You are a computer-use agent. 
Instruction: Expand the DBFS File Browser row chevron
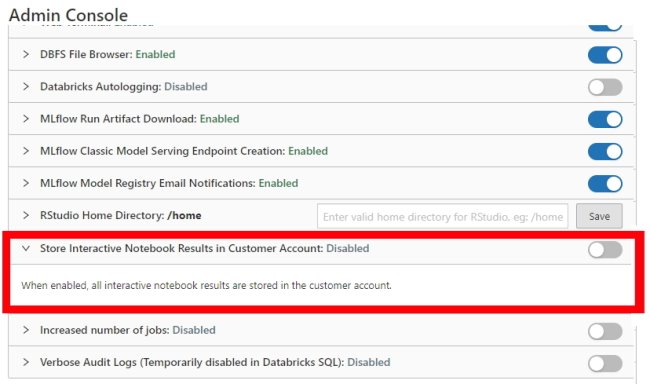pos(26,54)
